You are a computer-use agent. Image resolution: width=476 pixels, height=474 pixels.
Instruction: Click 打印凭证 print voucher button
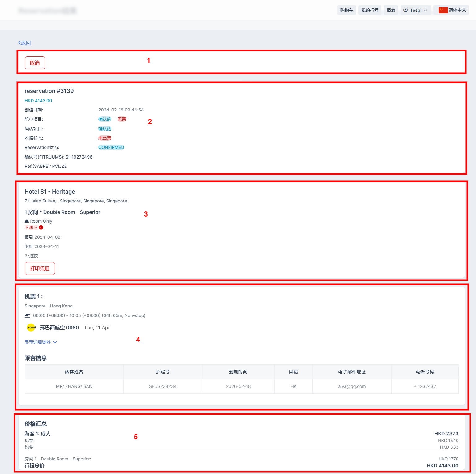40,268
